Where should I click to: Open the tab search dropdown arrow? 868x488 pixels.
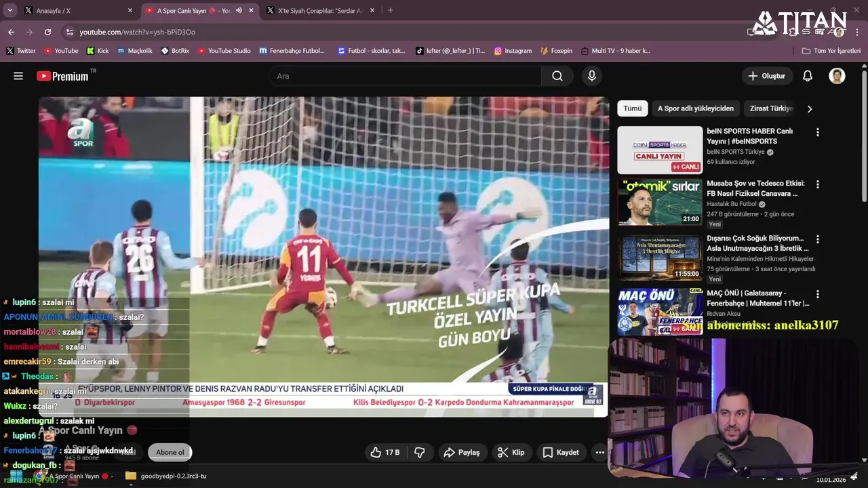[x=10, y=10]
